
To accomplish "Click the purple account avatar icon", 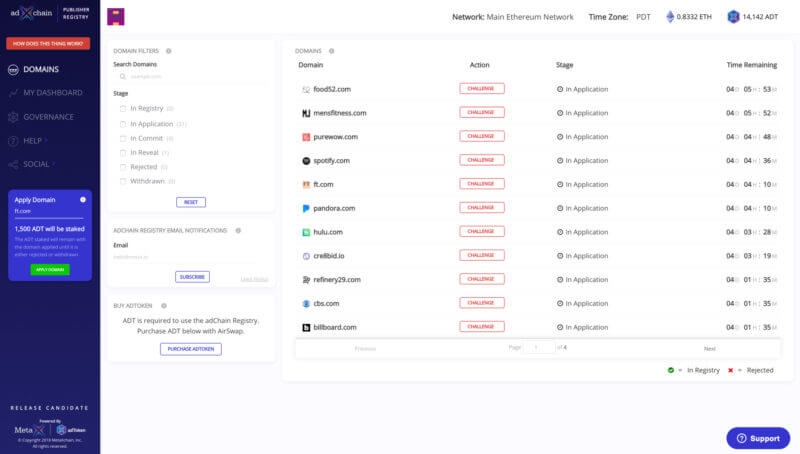I will [116, 17].
